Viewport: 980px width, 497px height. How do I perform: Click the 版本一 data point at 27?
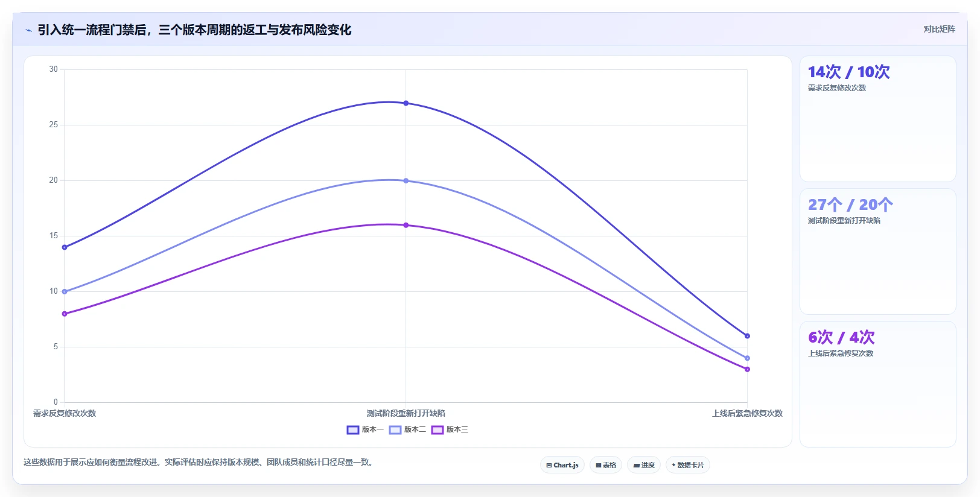[406, 103]
